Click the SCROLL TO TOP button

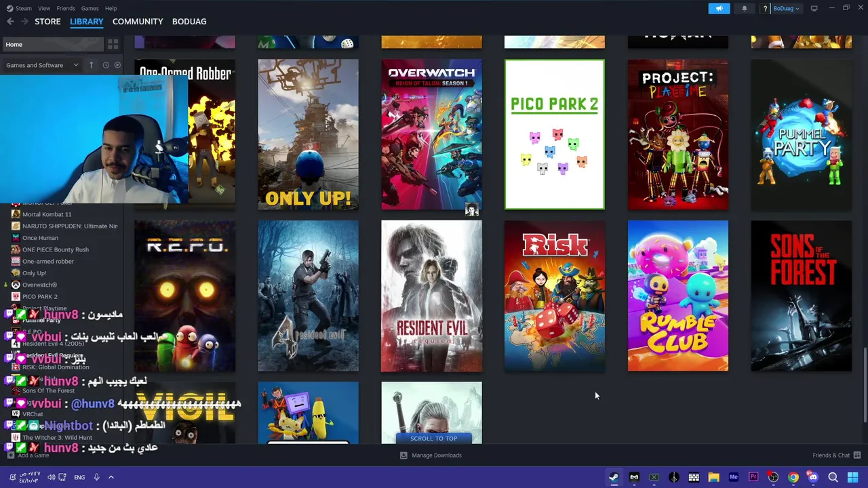[x=433, y=439]
